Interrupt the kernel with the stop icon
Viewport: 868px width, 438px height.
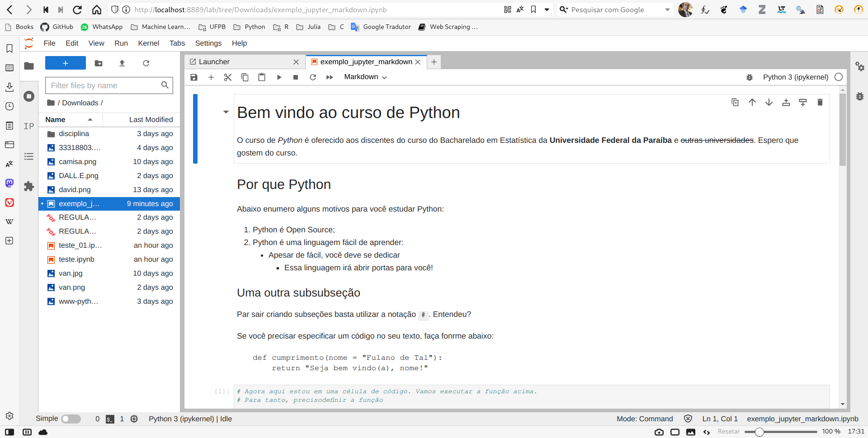coord(296,77)
